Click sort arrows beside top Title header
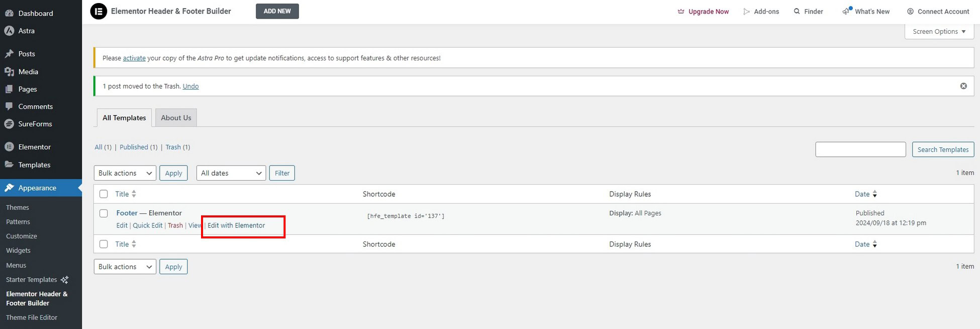This screenshot has width=980, height=329. [134, 194]
